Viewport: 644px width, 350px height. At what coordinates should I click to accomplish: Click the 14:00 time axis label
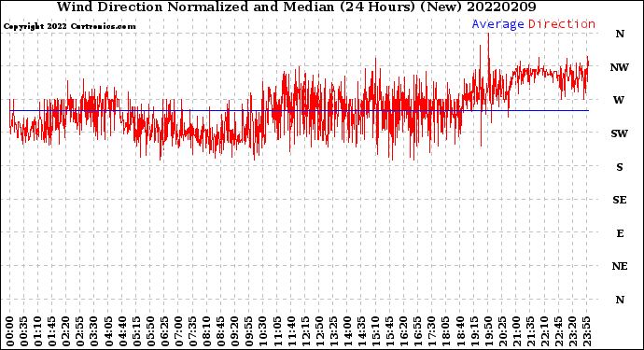click(x=347, y=331)
